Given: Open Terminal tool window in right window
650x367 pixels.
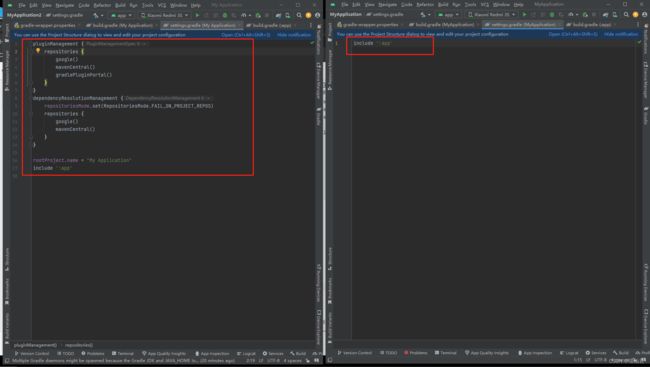Looking at the screenshot, I should click(446, 353).
